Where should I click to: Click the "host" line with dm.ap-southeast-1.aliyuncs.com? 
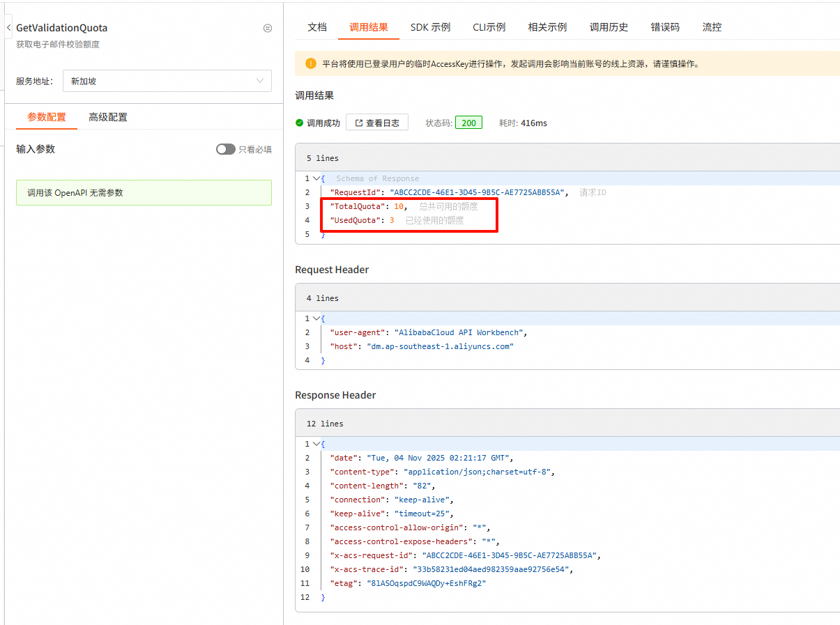[x=422, y=346]
